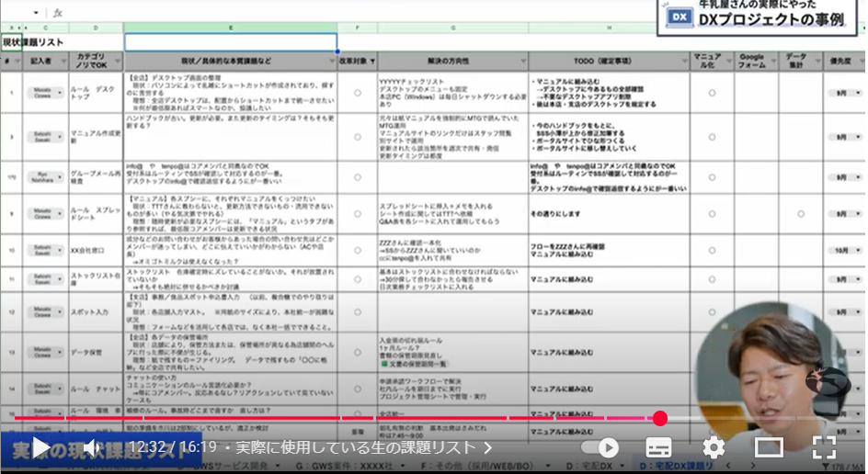
Task: Open the video settings gear
Action: 714,447
